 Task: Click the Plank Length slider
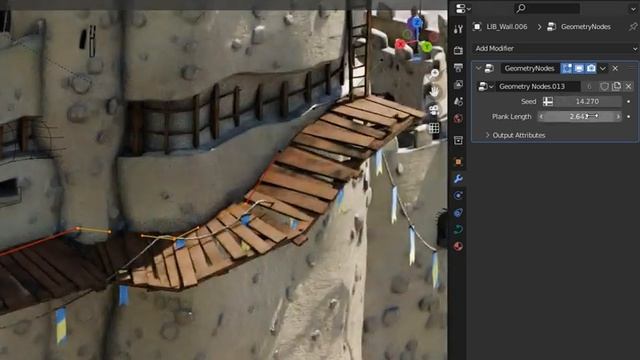pyautogui.click(x=580, y=117)
